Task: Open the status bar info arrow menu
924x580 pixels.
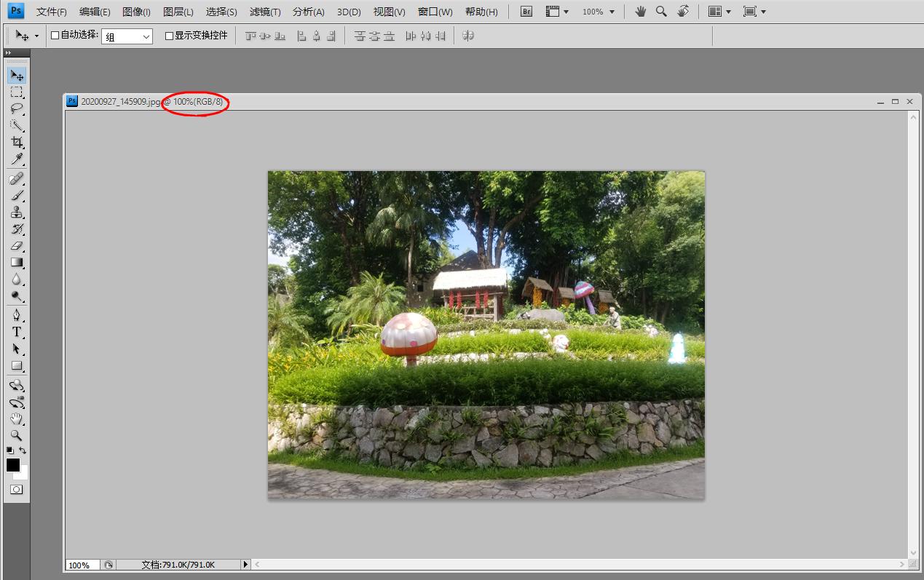Action: (x=245, y=565)
